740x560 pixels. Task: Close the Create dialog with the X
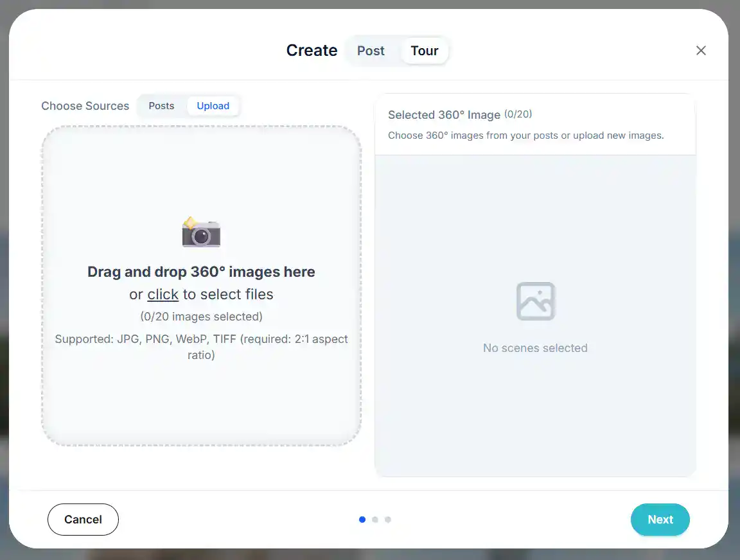pyautogui.click(x=701, y=50)
